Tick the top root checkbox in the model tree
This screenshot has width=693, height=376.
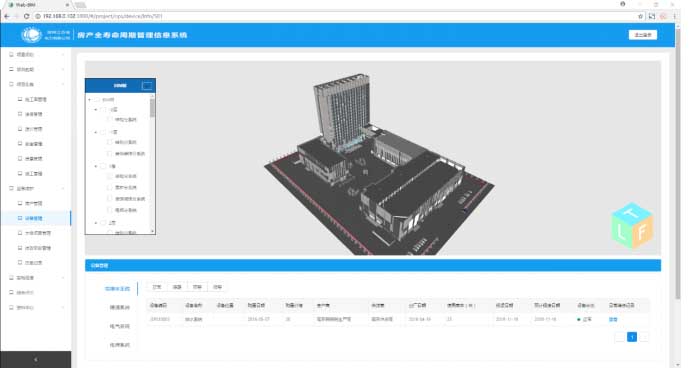click(x=97, y=100)
